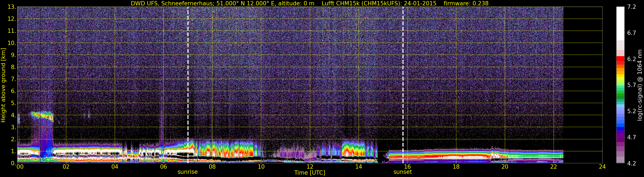
Task: Click the height axis tick '9.'
Action: (x=13, y=55)
